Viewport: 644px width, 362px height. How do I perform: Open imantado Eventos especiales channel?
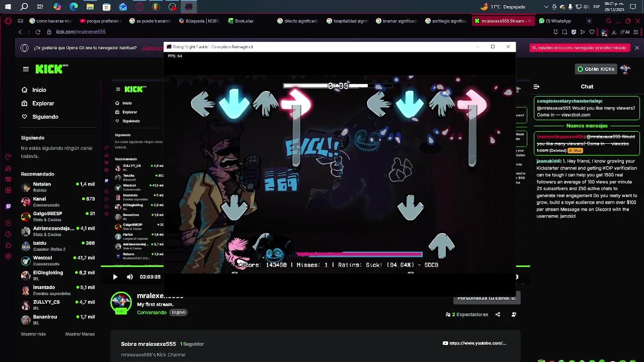pos(58,290)
